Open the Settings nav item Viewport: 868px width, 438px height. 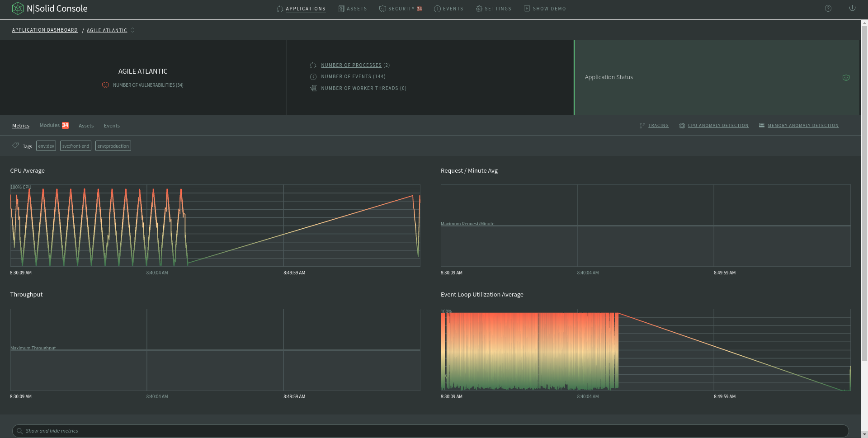[498, 9]
